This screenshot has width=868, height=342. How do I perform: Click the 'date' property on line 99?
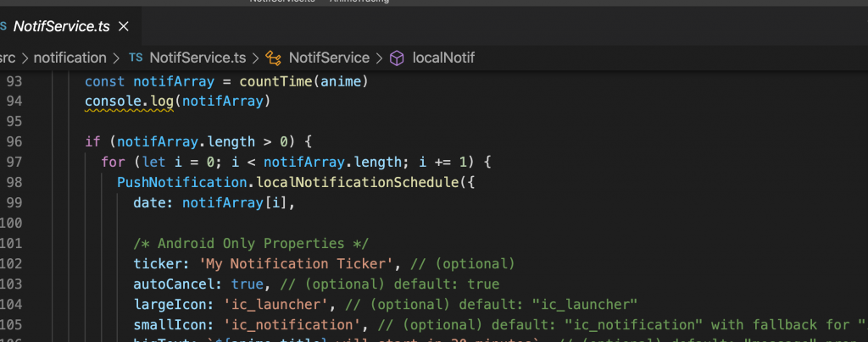tap(150, 203)
